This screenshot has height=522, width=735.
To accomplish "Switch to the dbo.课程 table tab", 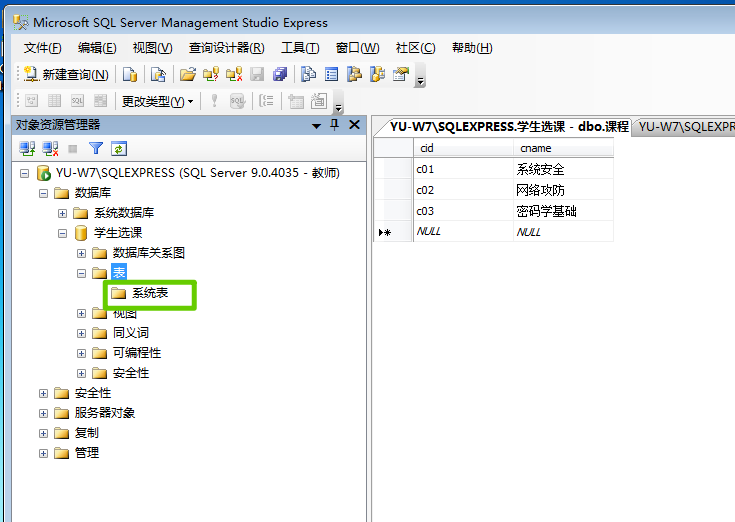I will click(509, 127).
